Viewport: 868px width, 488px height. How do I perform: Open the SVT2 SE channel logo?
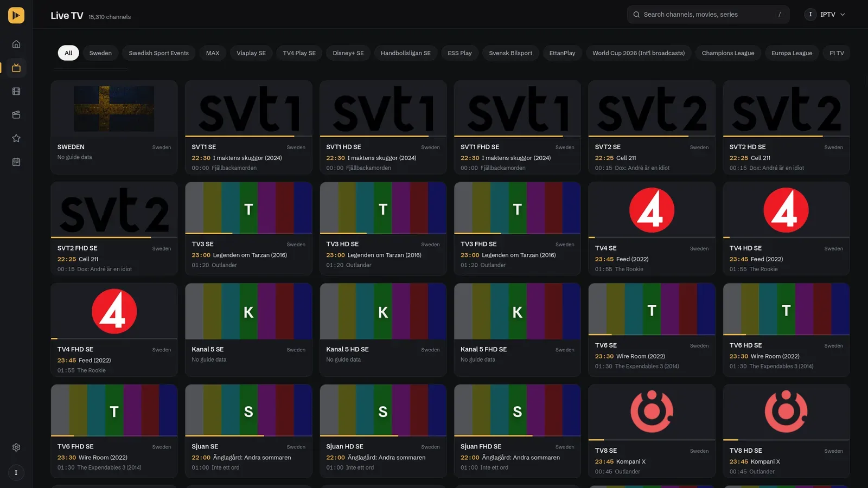(x=652, y=108)
